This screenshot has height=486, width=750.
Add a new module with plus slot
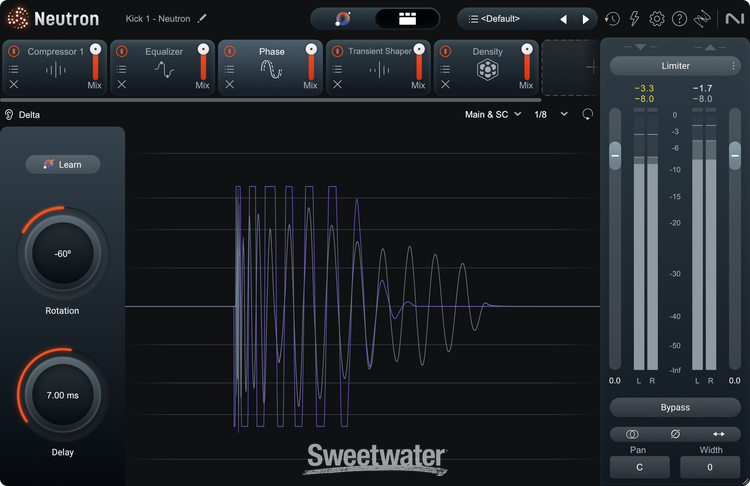pos(591,67)
